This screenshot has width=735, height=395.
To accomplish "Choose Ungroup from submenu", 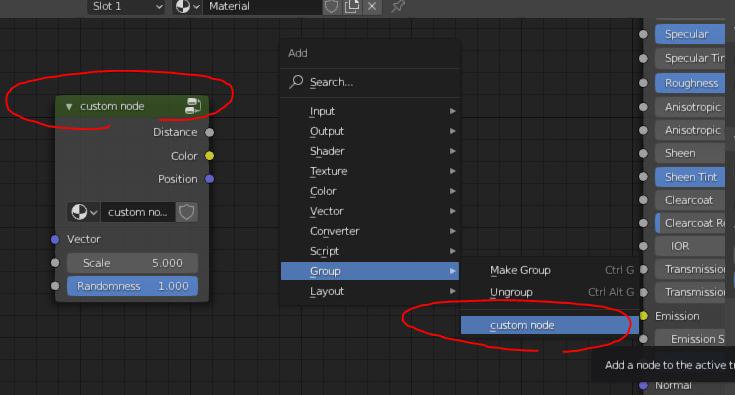I will tap(550, 292).
